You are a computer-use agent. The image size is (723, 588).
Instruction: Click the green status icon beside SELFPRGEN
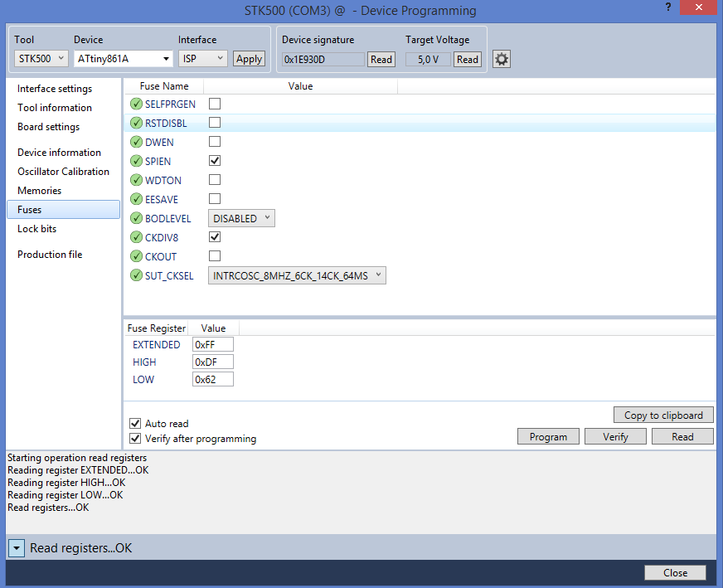136,104
